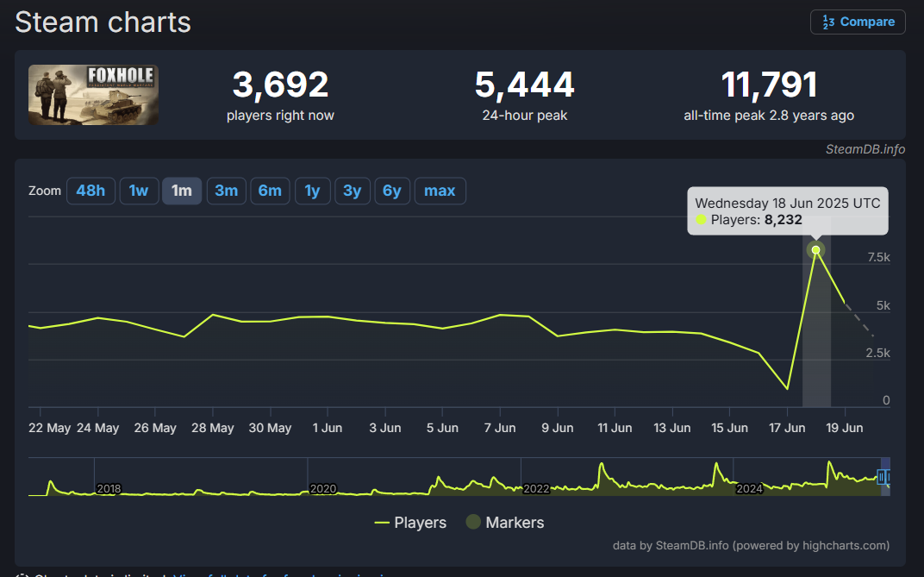Click the Compare button
The width and height of the screenshot is (924, 577).
pyautogui.click(x=858, y=22)
